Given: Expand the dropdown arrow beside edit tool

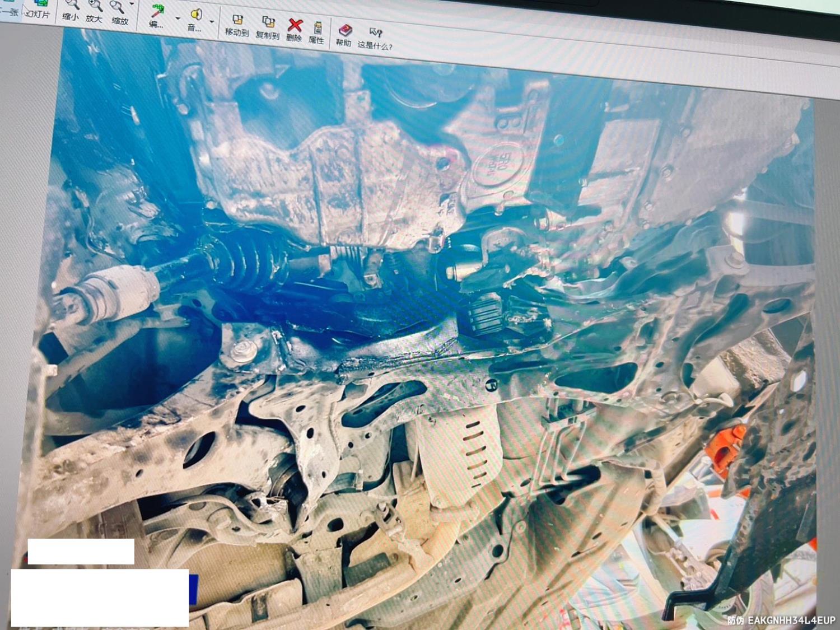Looking at the screenshot, I should [x=178, y=18].
